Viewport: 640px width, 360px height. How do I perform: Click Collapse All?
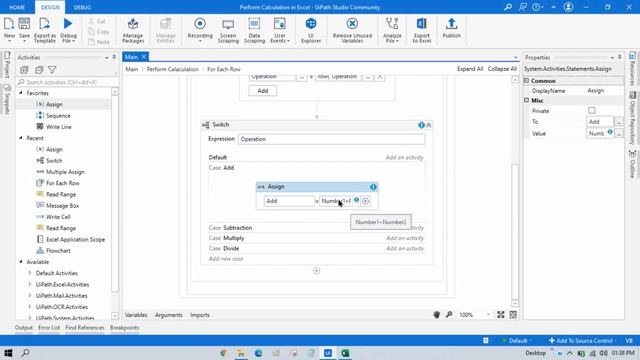[502, 69]
